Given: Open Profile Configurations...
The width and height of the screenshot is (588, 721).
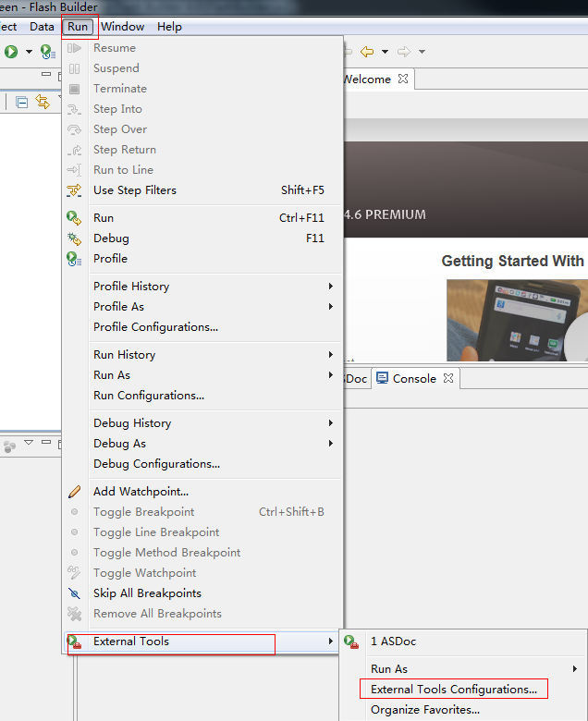Looking at the screenshot, I should [202, 327].
